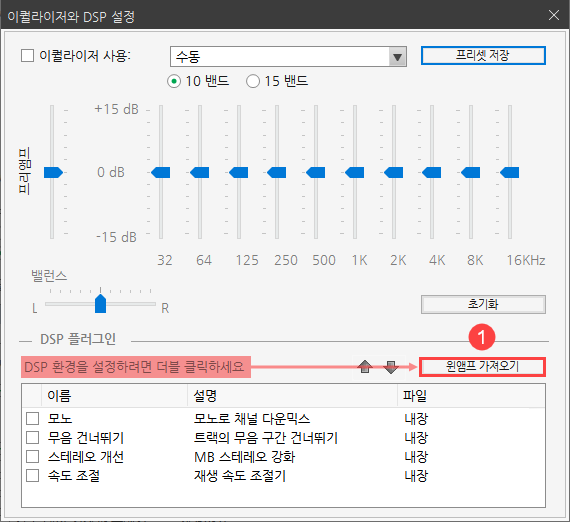Select the 스테레오 개선 plugin name
Viewport: 570px width, 522px height.
point(86,457)
